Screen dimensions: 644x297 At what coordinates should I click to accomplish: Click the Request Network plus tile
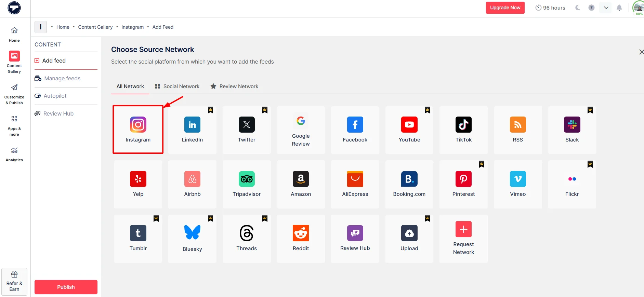click(463, 239)
